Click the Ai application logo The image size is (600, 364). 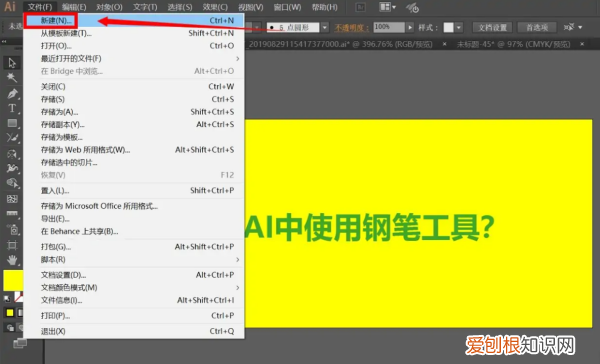(x=10, y=7)
